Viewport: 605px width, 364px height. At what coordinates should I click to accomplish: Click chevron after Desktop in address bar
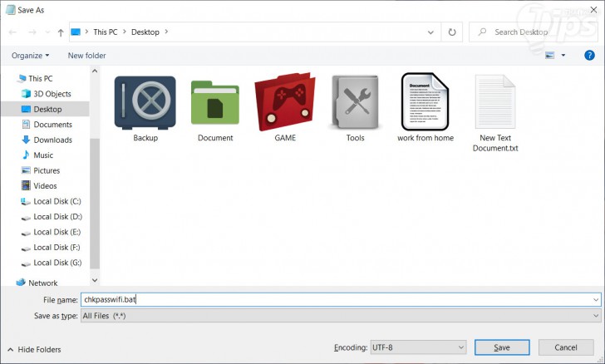point(166,32)
